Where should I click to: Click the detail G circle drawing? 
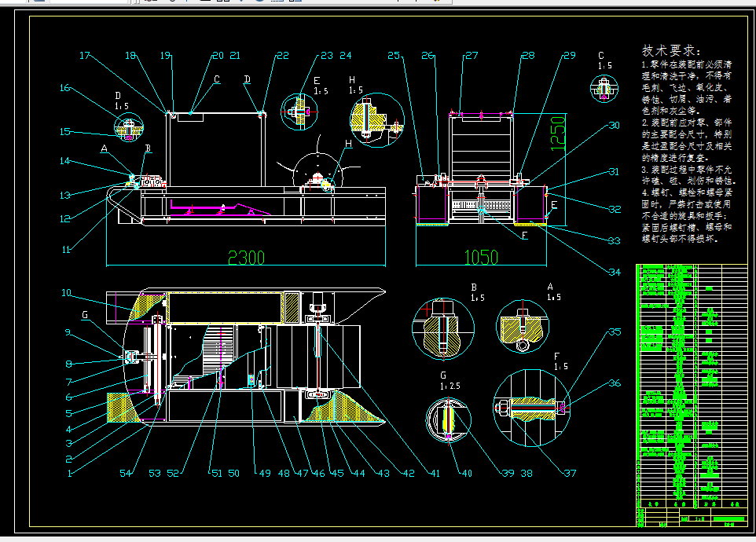(449, 419)
